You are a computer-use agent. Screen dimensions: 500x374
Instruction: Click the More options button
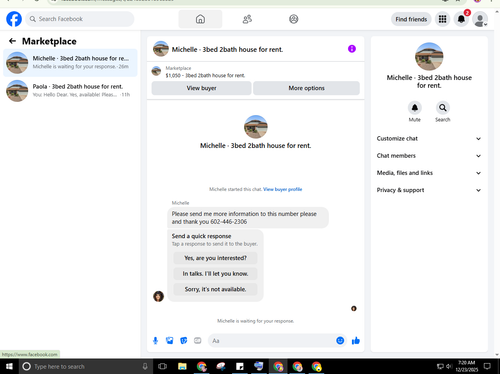[x=306, y=88]
